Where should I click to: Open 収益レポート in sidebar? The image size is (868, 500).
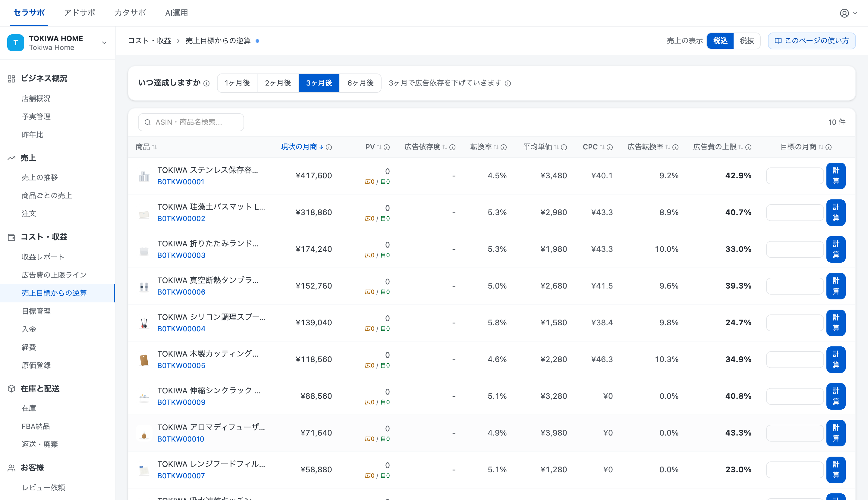pos(43,257)
